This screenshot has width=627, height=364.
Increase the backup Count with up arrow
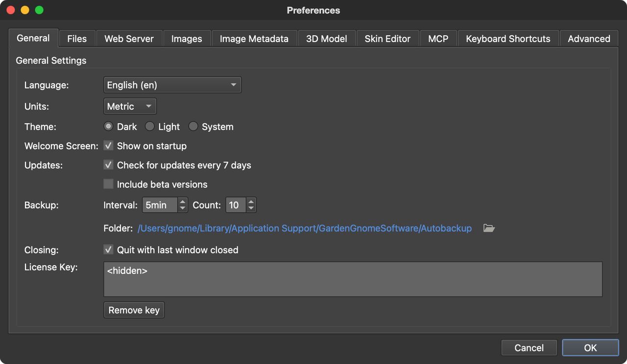(251, 201)
